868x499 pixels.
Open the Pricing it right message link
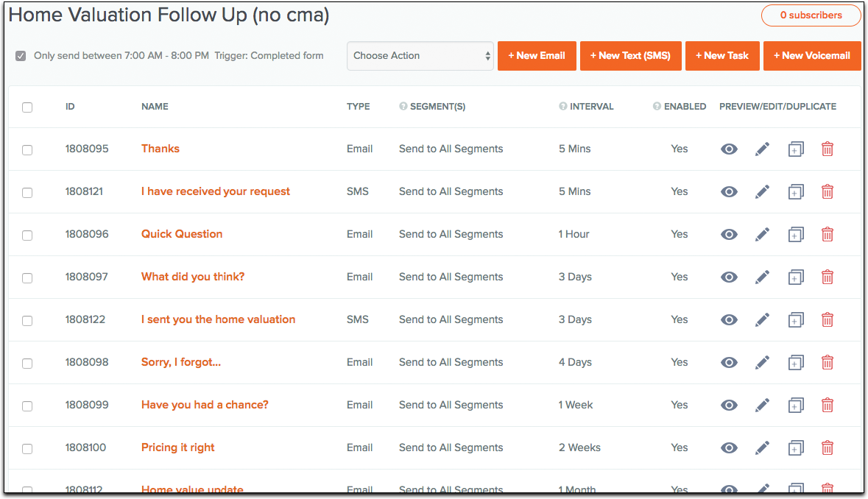point(178,447)
